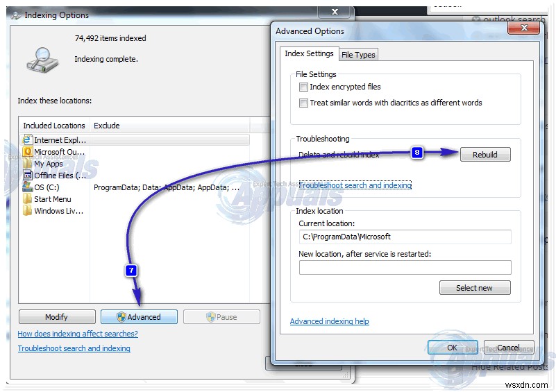Click the Select new location button

pos(475,288)
